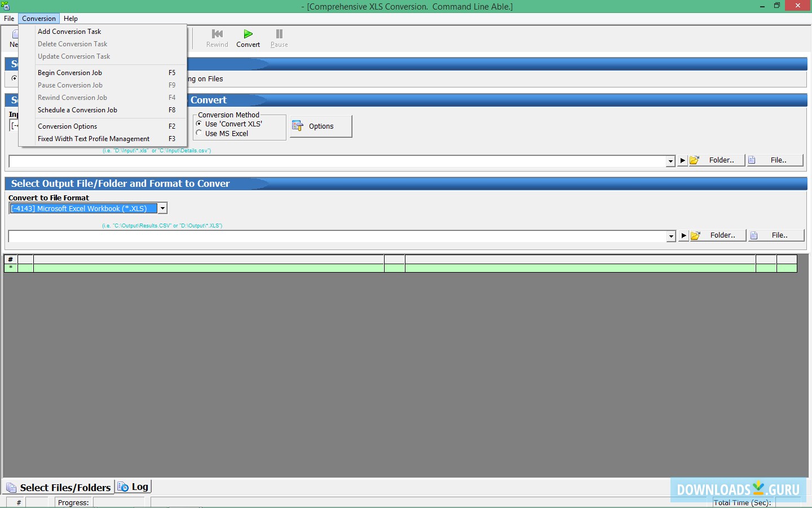Click the '#' column header in task grid

tap(11, 260)
